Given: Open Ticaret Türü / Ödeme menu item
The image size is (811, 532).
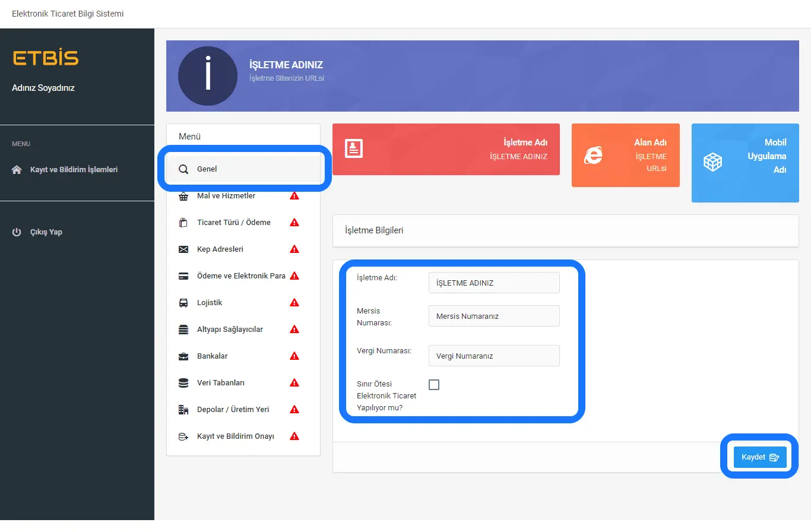Looking at the screenshot, I should [233, 223].
